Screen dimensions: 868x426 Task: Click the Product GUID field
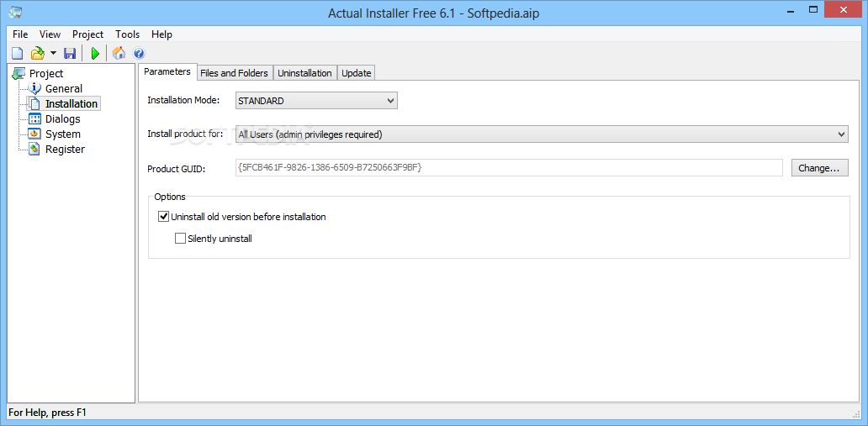pos(509,168)
